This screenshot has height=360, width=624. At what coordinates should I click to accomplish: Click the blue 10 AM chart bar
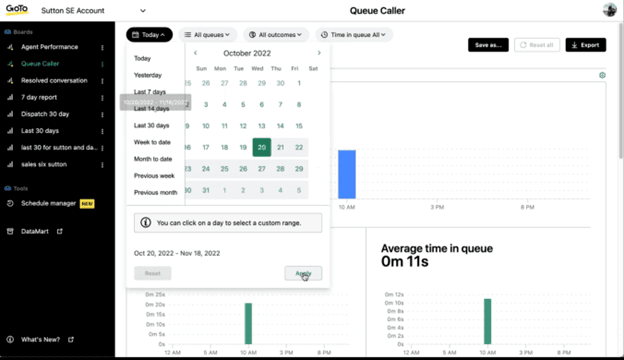(x=347, y=174)
